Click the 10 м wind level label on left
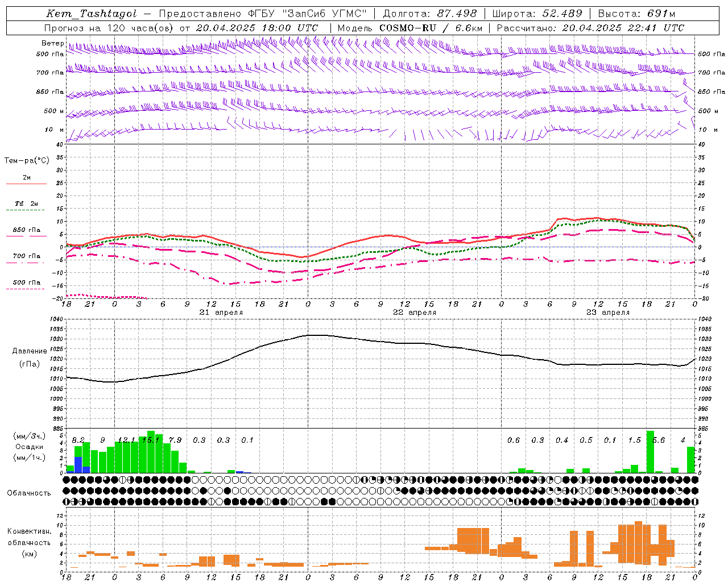This screenshot has width=728, height=582. 55,130
